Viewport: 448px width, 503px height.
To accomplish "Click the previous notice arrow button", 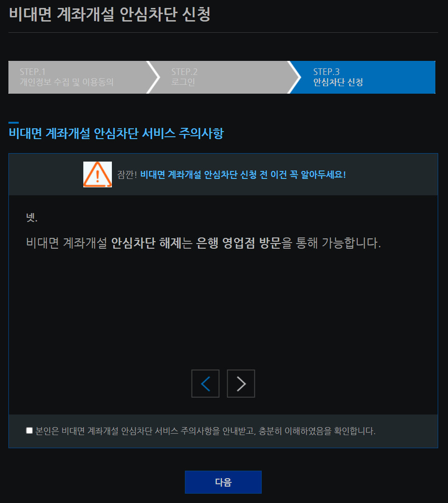I will [x=205, y=384].
